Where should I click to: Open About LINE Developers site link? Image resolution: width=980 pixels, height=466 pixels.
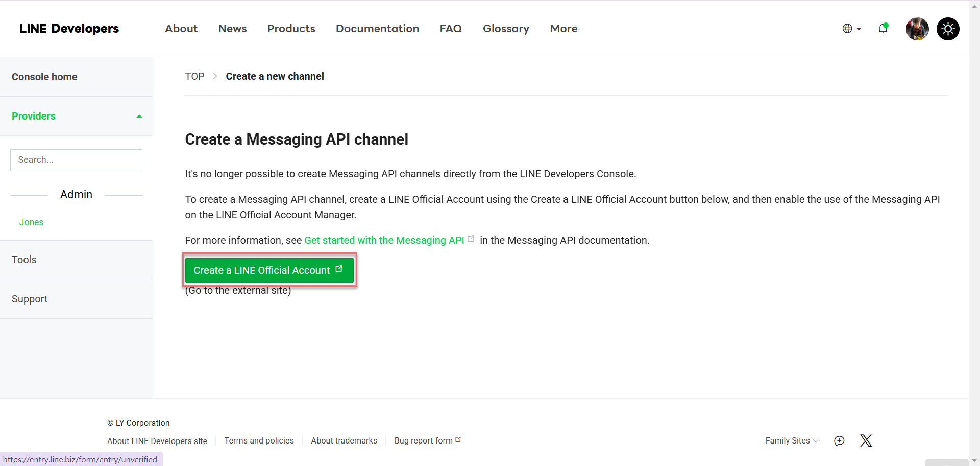(157, 441)
